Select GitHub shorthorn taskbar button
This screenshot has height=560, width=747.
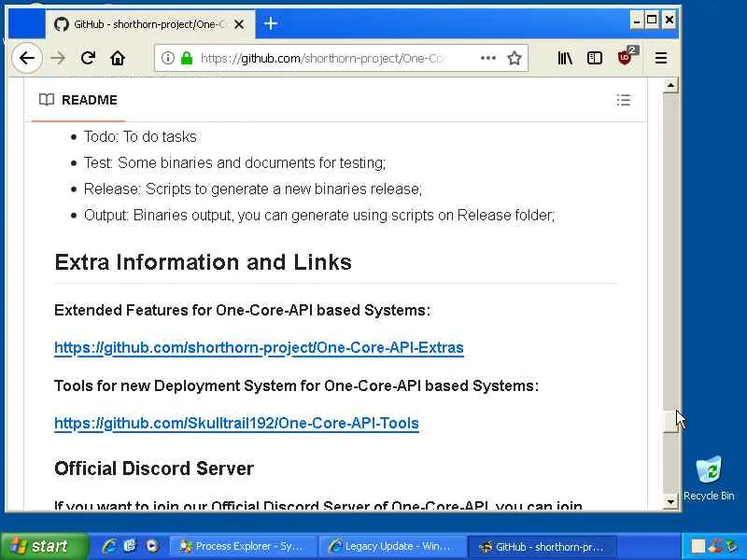pos(543,546)
